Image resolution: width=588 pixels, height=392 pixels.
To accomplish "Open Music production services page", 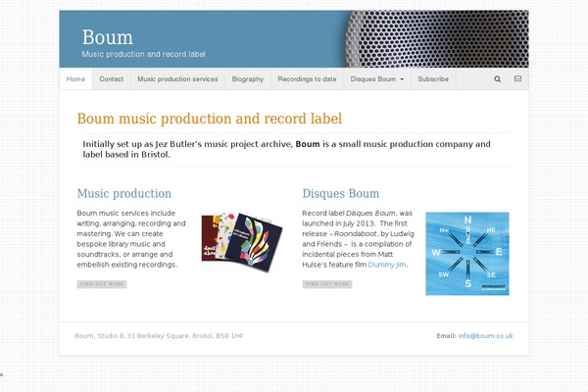I will tap(177, 79).
